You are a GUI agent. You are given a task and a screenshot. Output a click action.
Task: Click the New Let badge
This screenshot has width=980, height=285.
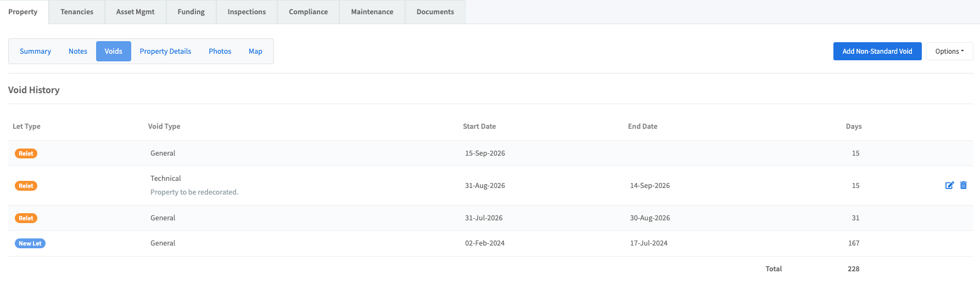[30, 243]
